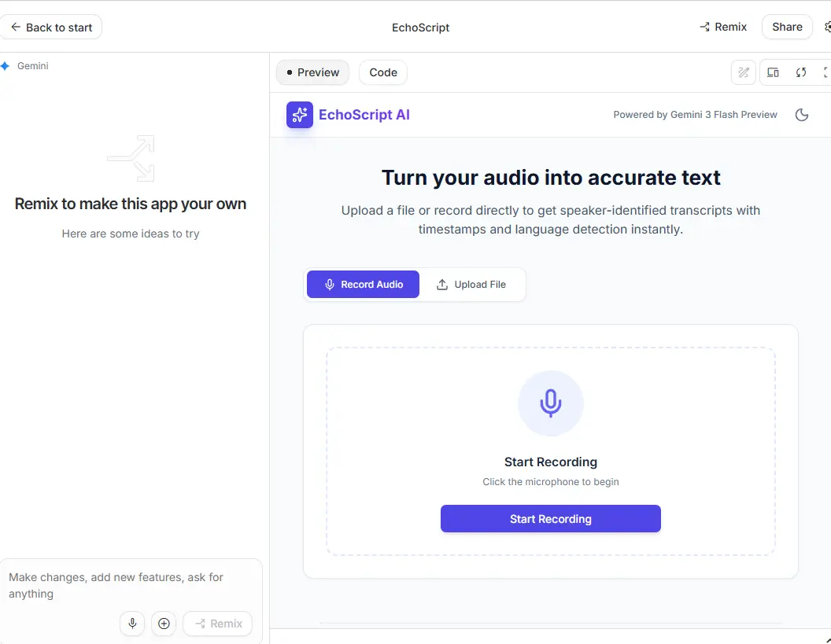This screenshot has width=831, height=644.
Task: Click 'Here are some ideas to try' text
Action: 131,234
